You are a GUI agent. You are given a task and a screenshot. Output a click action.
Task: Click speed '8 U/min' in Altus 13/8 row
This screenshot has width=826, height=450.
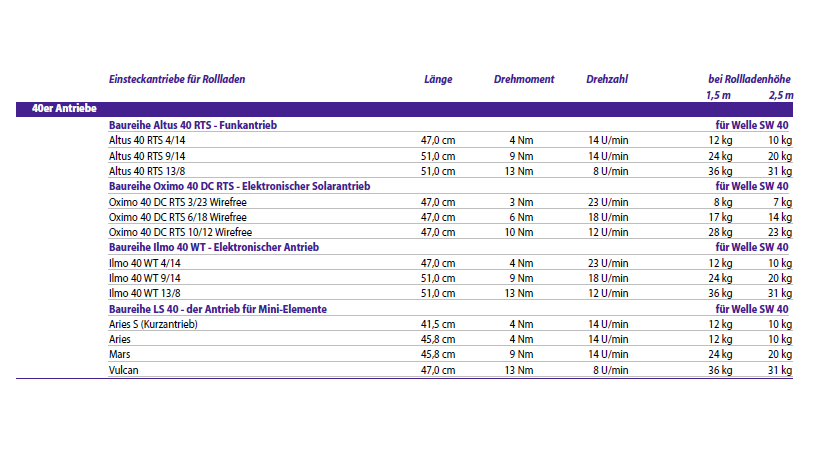[611, 171]
